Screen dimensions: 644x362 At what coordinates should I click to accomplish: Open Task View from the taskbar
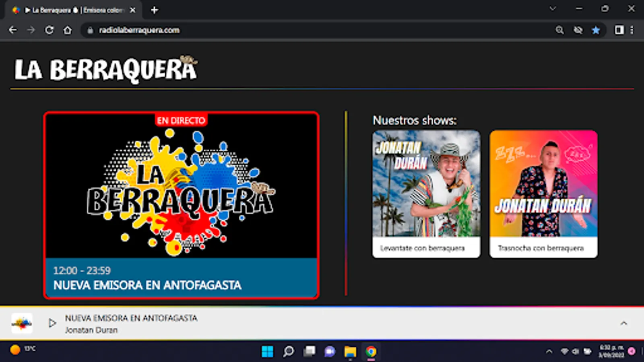[309, 352]
